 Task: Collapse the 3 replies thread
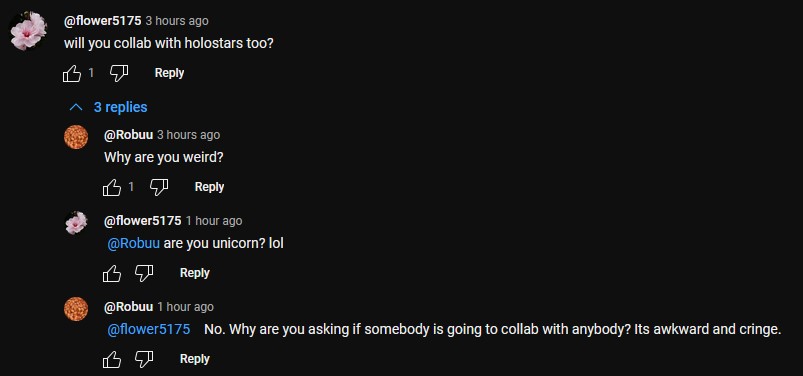108,107
